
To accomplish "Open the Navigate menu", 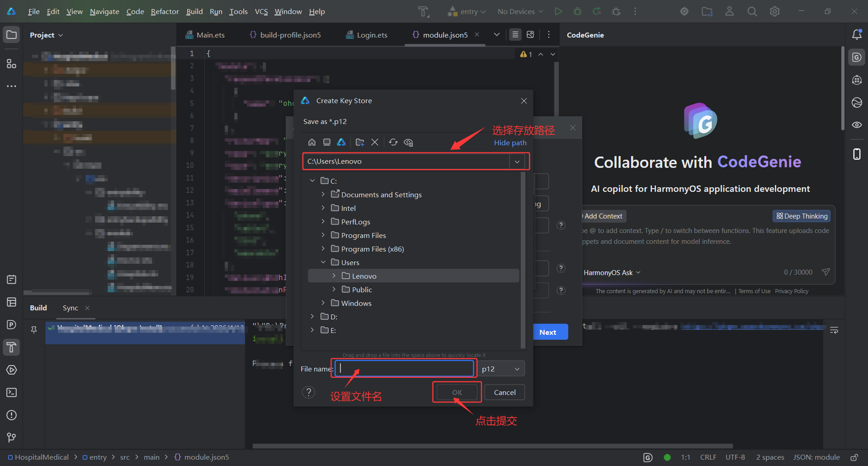I will [x=104, y=11].
